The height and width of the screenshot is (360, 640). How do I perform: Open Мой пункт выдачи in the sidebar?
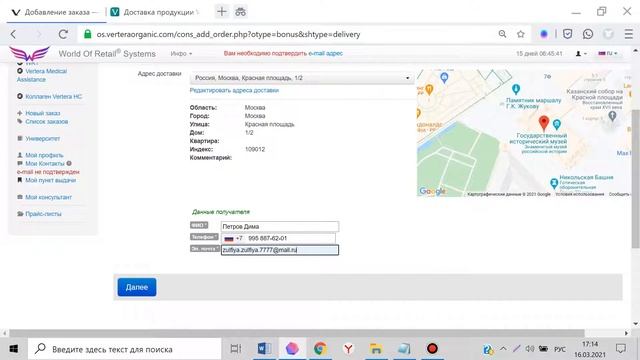(51, 180)
